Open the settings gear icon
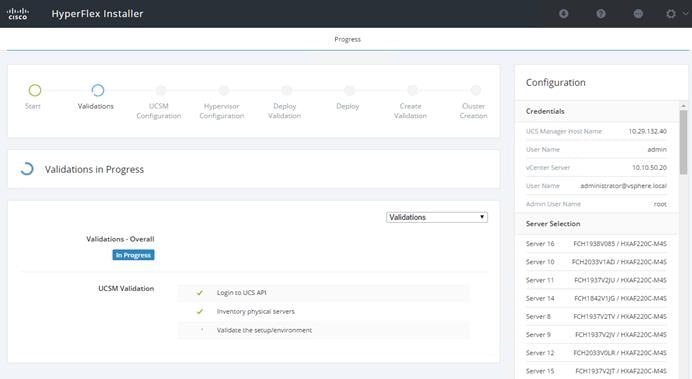The width and height of the screenshot is (692, 379). pyautogui.click(x=671, y=14)
